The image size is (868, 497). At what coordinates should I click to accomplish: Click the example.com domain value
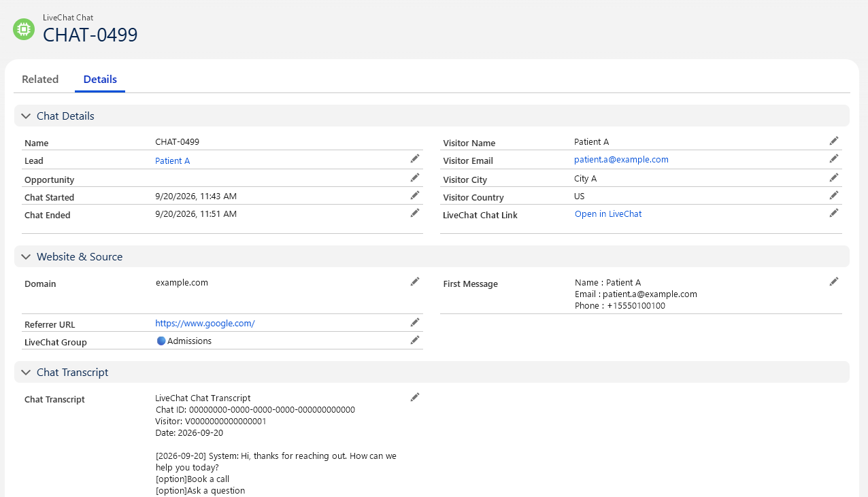point(182,283)
